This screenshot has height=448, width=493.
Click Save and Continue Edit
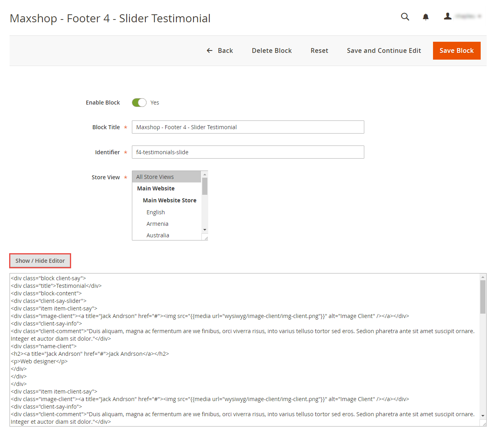click(x=384, y=50)
